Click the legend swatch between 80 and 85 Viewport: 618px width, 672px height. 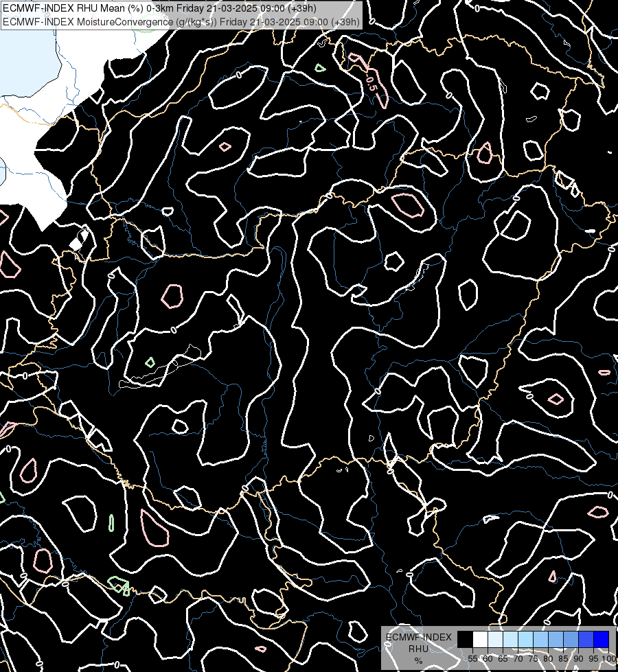click(x=556, y=639)
